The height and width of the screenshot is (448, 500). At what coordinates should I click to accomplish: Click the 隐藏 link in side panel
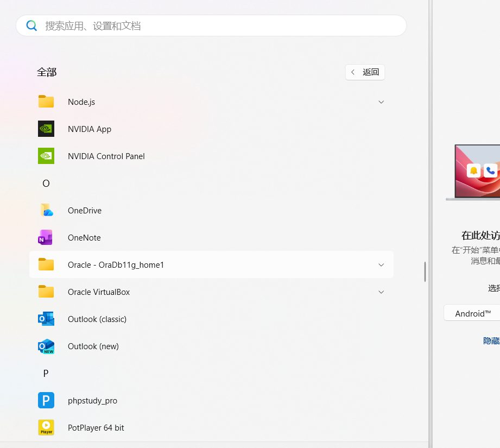[491, 341]
